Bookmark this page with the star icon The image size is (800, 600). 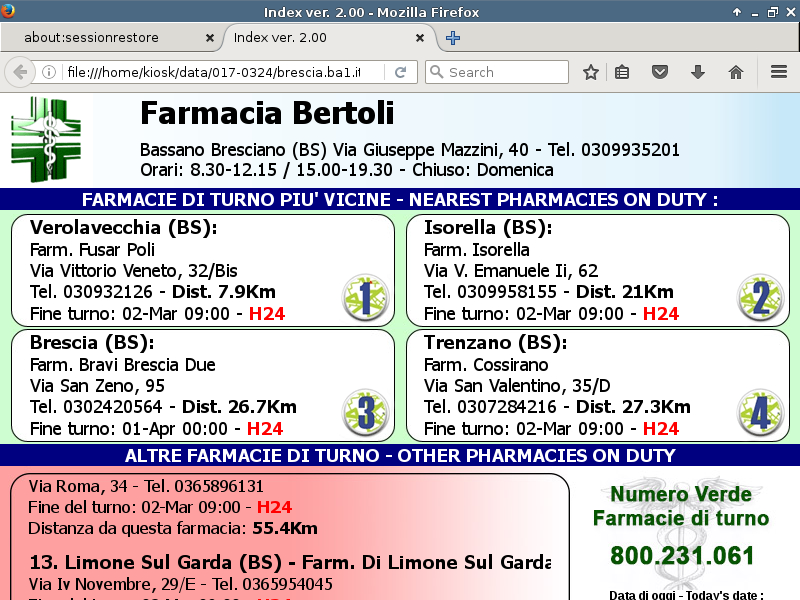[591, 72]
